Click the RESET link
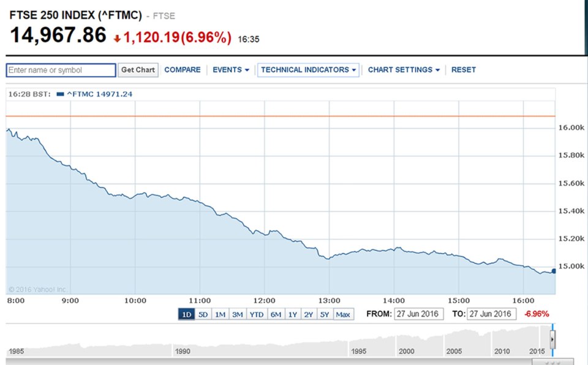This screenshot has width=588, height=365. (x=464, y=70)
